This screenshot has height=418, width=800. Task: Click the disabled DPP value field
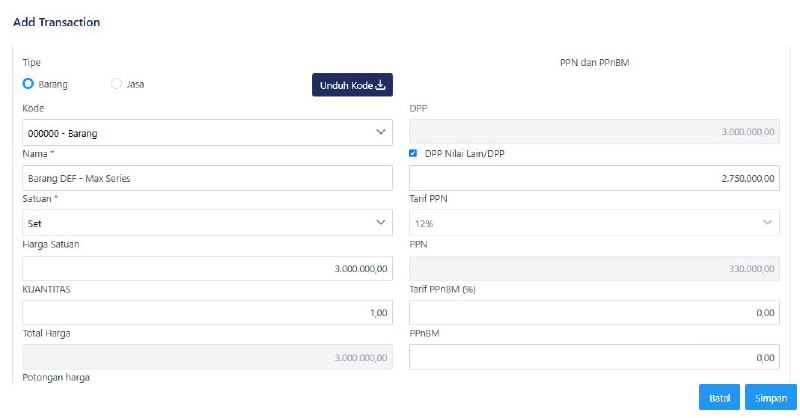tap(594, 132)
